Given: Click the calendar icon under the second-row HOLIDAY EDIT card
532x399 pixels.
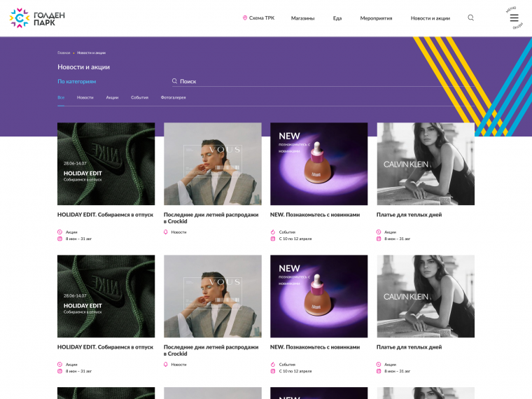Looking at the screenshot, I should click(x=59, y=371).
